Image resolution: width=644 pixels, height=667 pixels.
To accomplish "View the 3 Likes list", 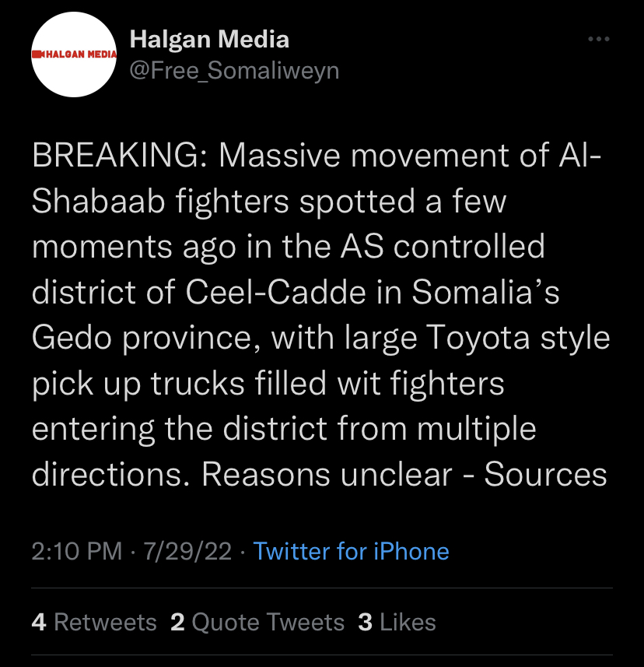I will 397,622.
